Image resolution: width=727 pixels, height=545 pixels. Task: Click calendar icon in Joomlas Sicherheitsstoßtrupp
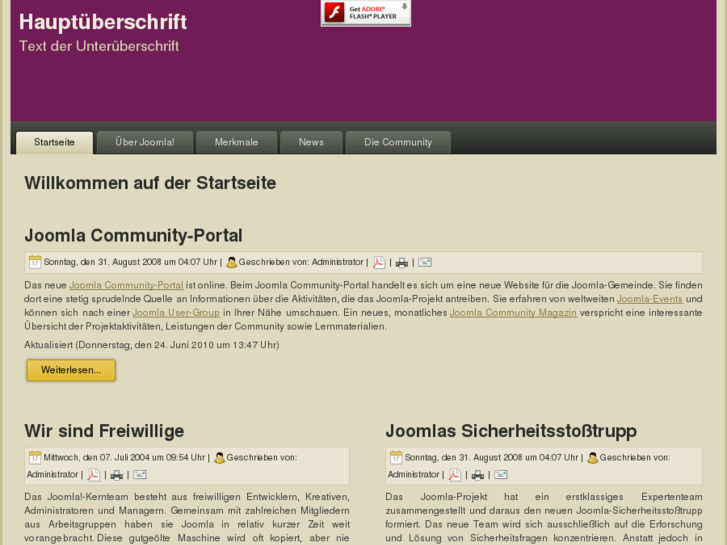click(x=396, y=458)
